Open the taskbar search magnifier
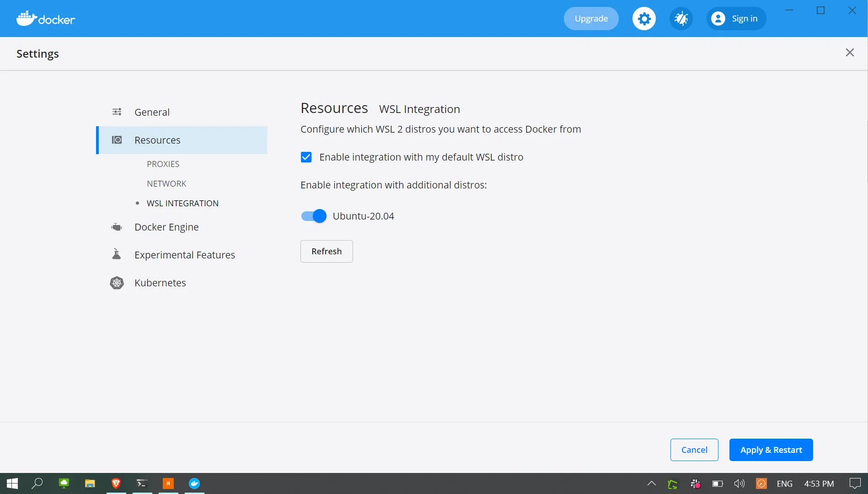Image resolution: width=868 pixels, height=494 pixels. point(38,483)
